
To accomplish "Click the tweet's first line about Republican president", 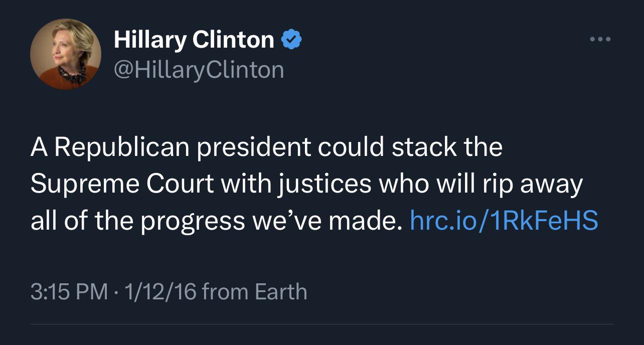I will click(266, 147).
